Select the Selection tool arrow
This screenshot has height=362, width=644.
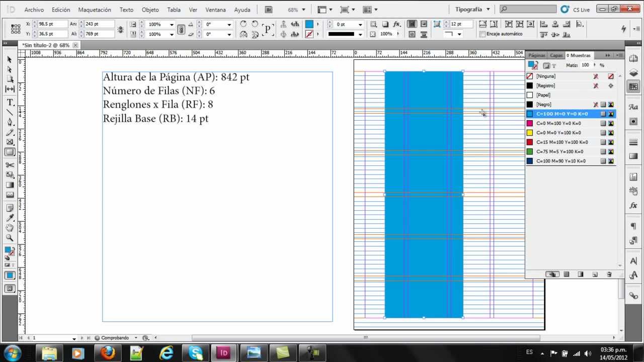point(10,59)
